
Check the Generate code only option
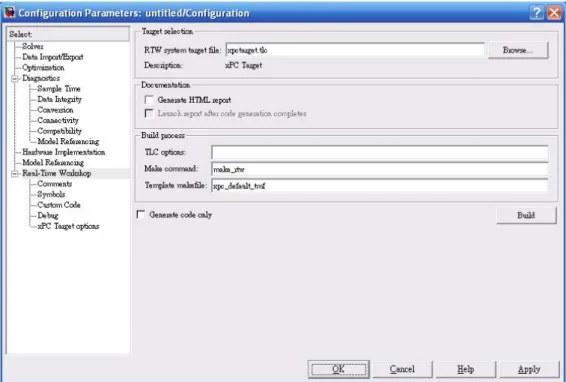pyautogui.click(x=141, y=214)
